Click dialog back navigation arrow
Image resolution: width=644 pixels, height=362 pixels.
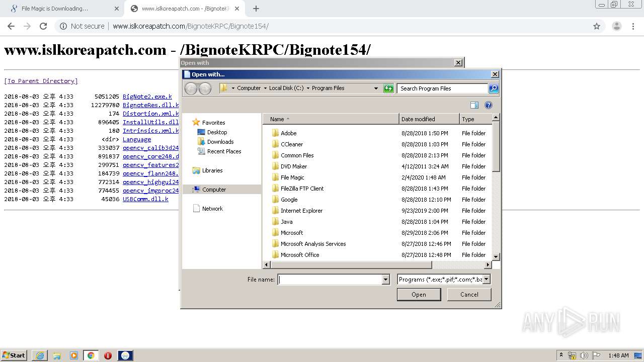[191, 88]
